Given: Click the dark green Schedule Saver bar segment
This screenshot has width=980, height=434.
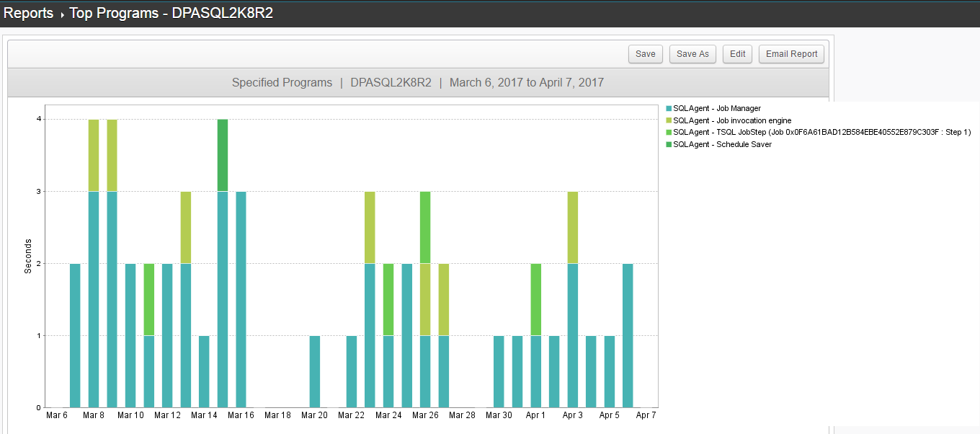Looking at the screenshot, I should [x=223, y=155].
